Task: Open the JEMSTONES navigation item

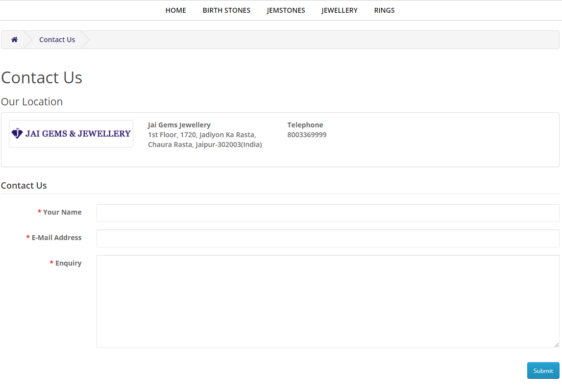Action: [x=286, y=10]
